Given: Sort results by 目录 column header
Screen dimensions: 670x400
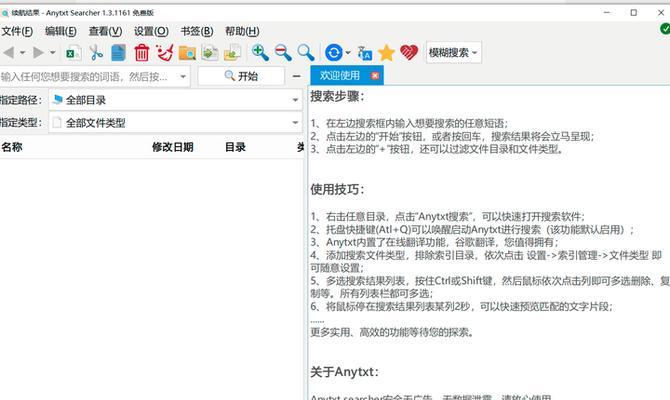Looking at the screenshot, I should click(235, 147).
